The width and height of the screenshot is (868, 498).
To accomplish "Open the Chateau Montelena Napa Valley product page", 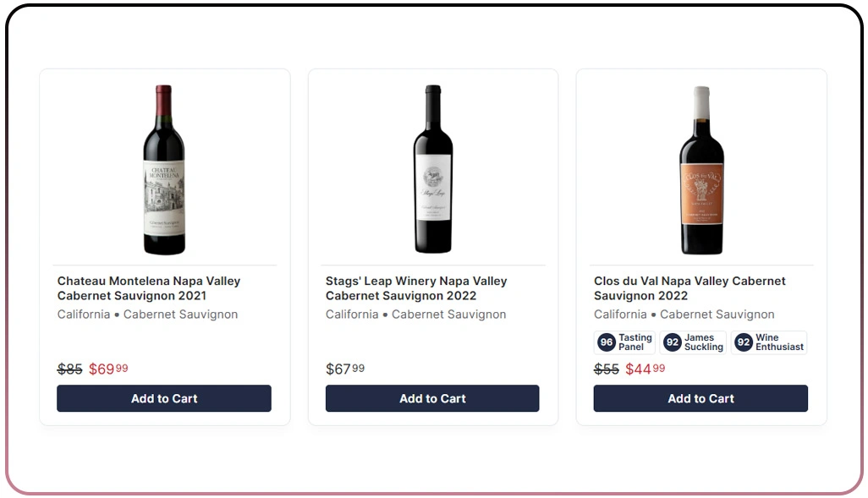I will click(148, 287).
